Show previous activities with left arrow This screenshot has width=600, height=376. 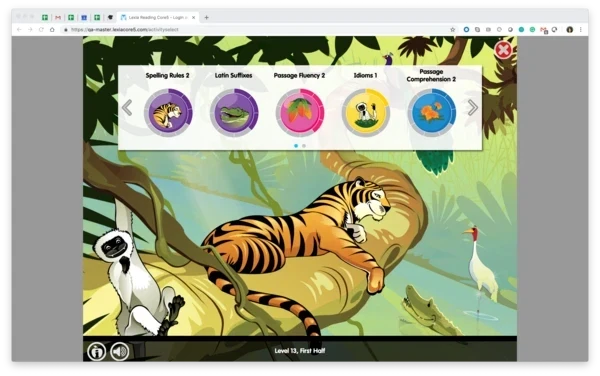pyautogui.click(x=127, y=108)
